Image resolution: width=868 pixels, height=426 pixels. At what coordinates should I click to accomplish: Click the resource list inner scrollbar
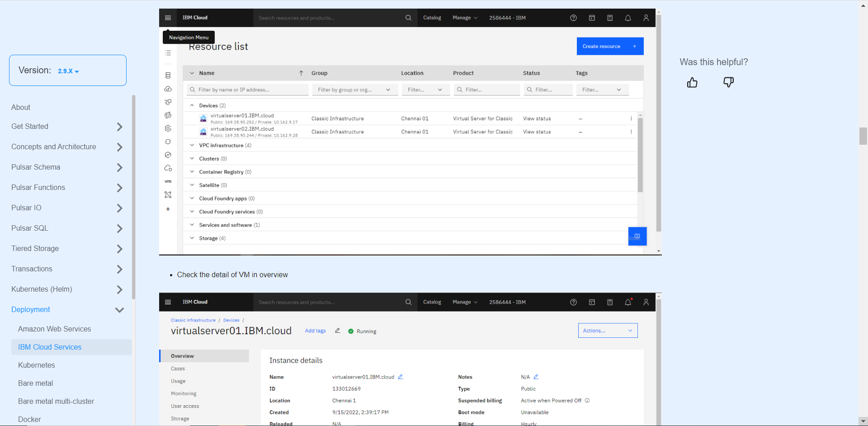point(640,155)
